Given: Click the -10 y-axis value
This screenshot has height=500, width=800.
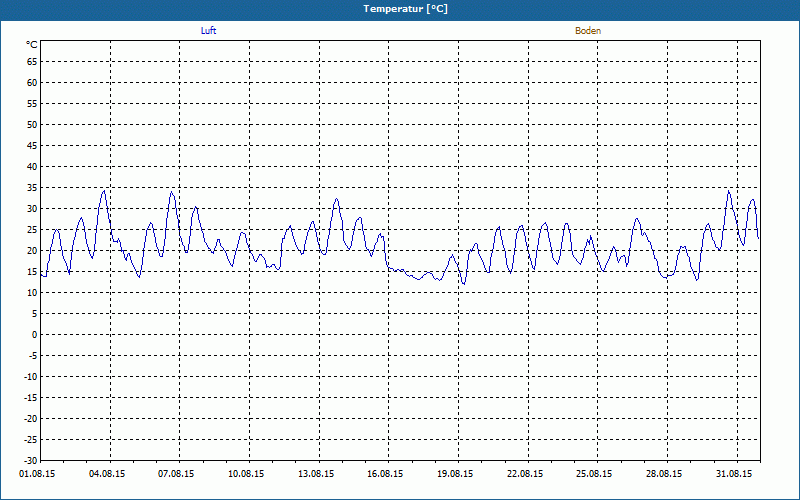Looking at the screenshot, I should pos(31,377).
